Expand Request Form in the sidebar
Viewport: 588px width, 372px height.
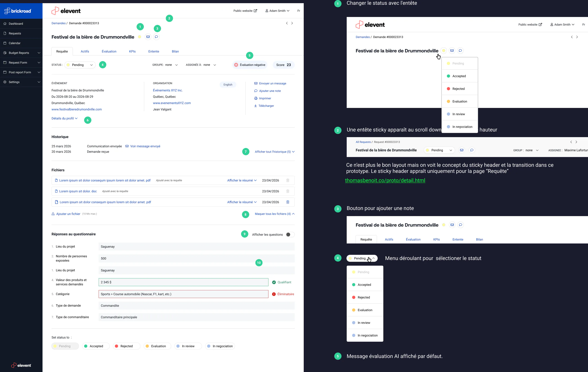click(x=21, y=63)
